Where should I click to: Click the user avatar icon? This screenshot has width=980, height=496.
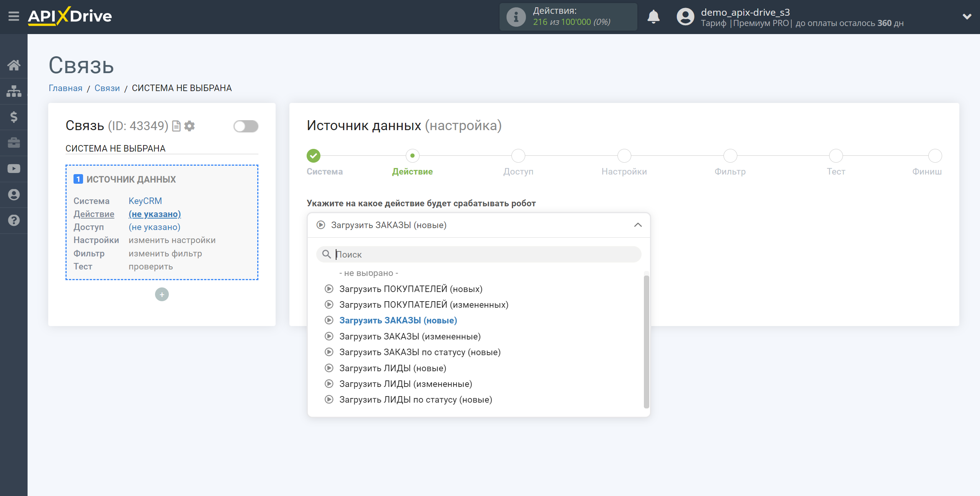point(685,17)
